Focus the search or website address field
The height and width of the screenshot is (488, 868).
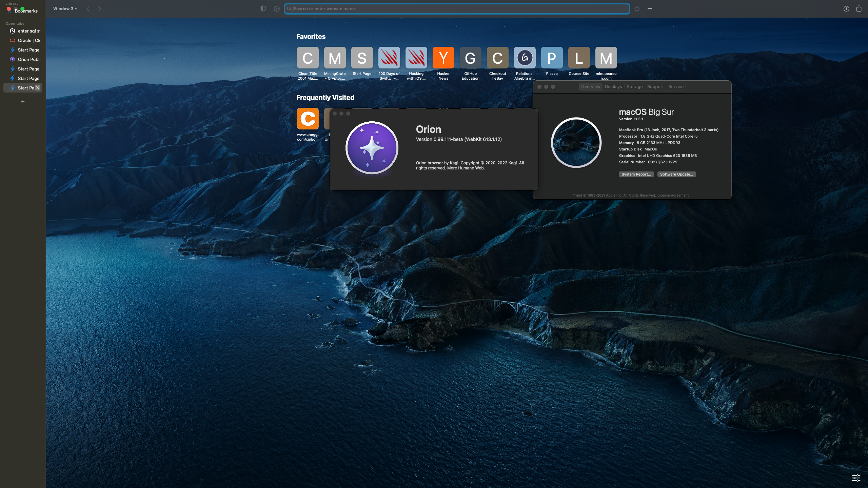pyautogui.click(x=456, y=9)
